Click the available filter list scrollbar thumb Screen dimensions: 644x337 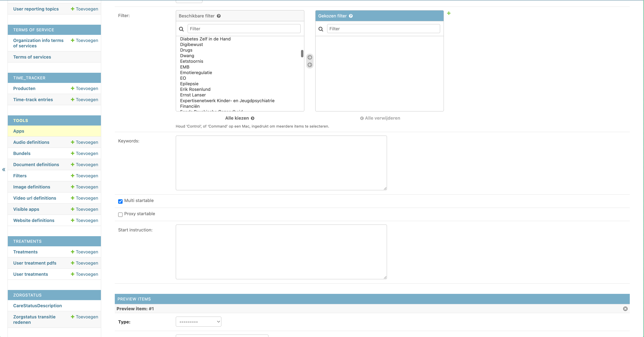tap(302, 53)
